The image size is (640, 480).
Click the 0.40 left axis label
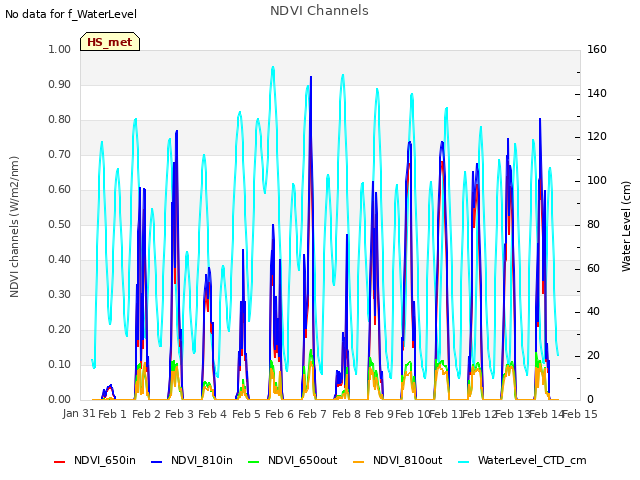pos(60,260)
